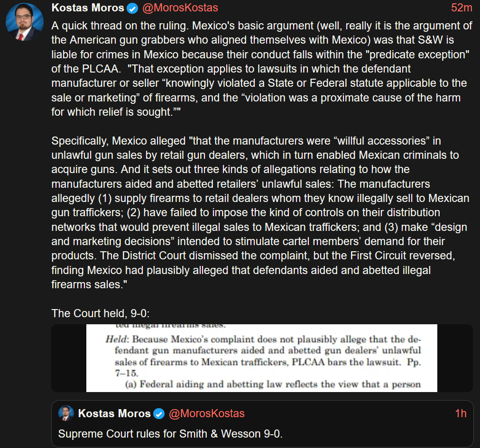Expand the embedded court ruling image

point(262,358)
